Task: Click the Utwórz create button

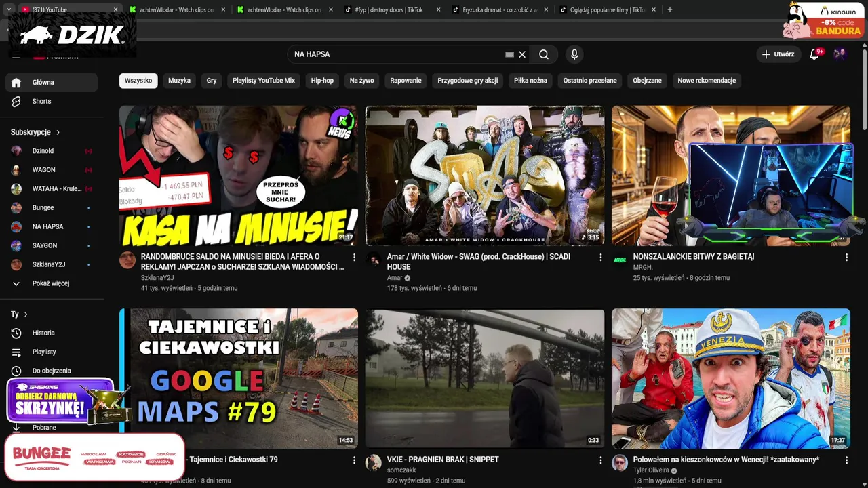Action: [778, 54]
